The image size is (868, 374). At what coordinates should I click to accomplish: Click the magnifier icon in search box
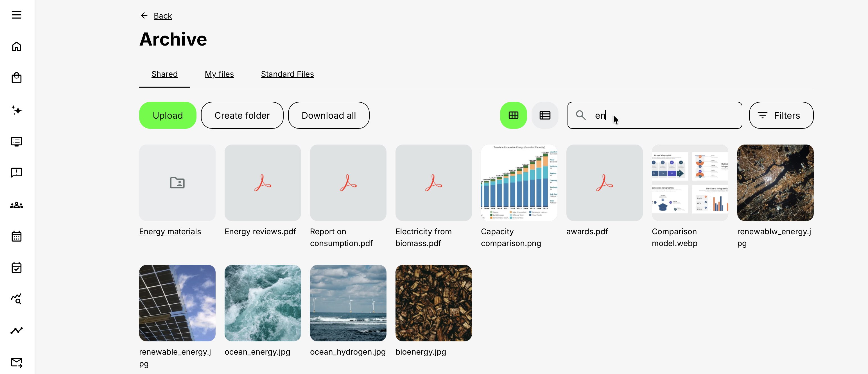tap(580, 115)
